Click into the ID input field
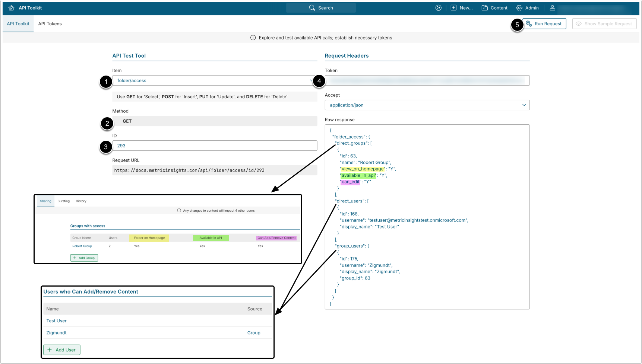642x364 pixels. [215, 146]
